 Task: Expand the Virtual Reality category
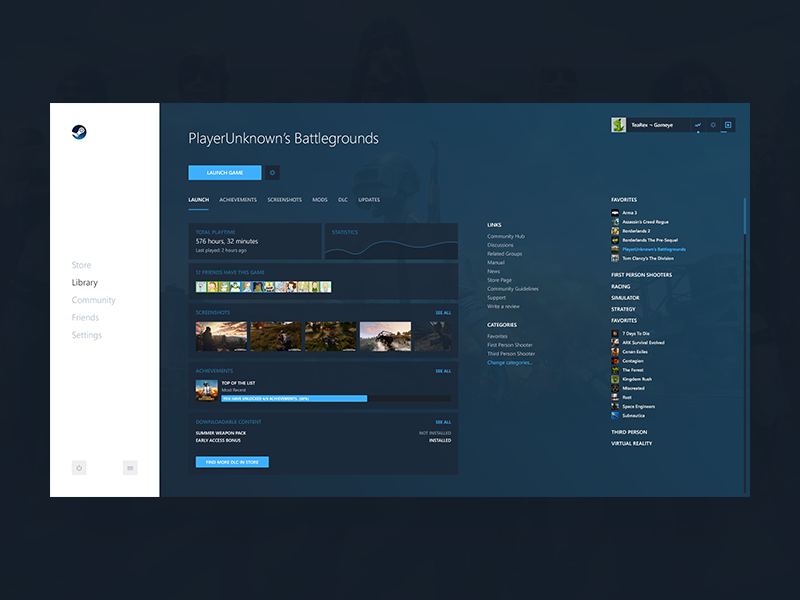631,443
